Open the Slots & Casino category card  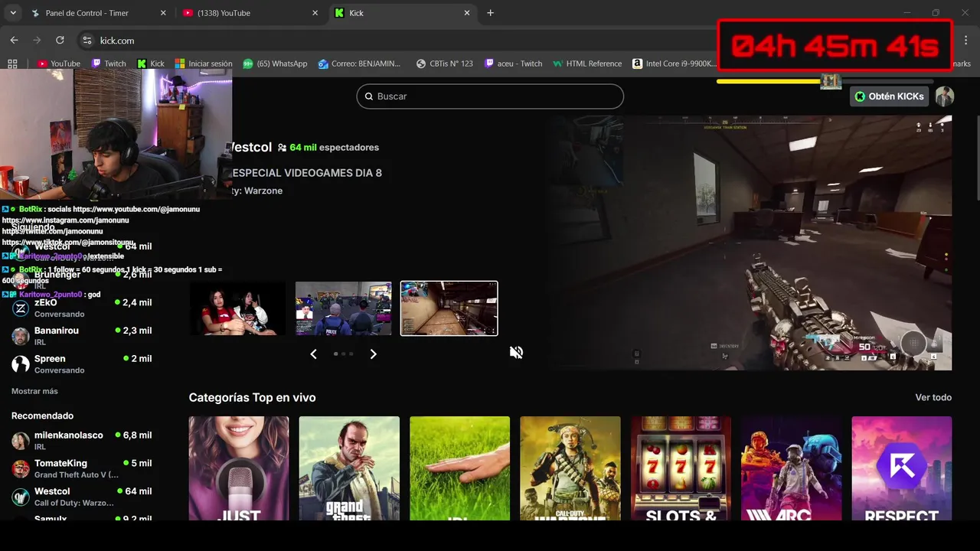pos(681,468)
